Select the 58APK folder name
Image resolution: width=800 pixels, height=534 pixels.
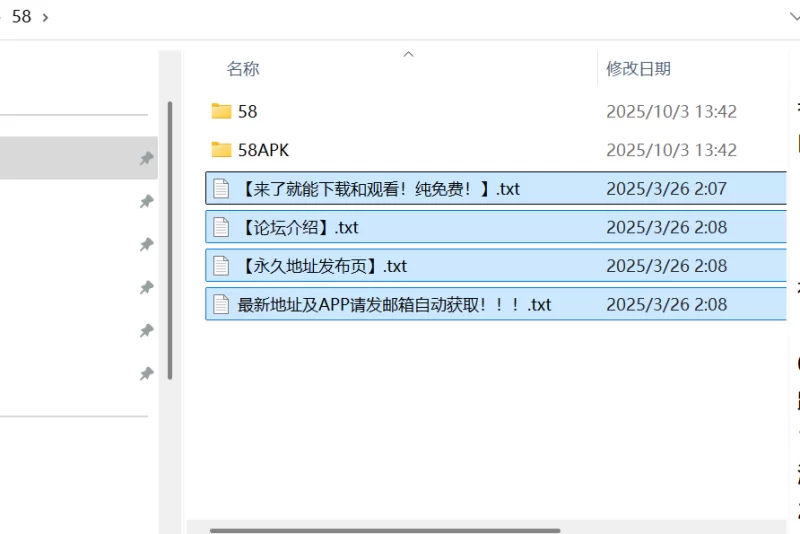pos(263,150)
